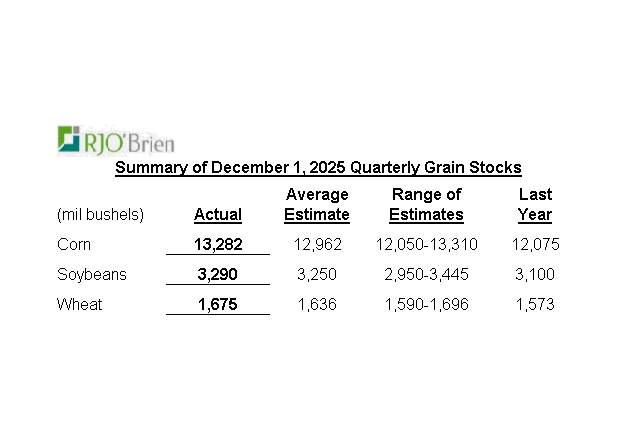
Task: Click Corn actual value 13,282
Action: click(x=218, y=244)
